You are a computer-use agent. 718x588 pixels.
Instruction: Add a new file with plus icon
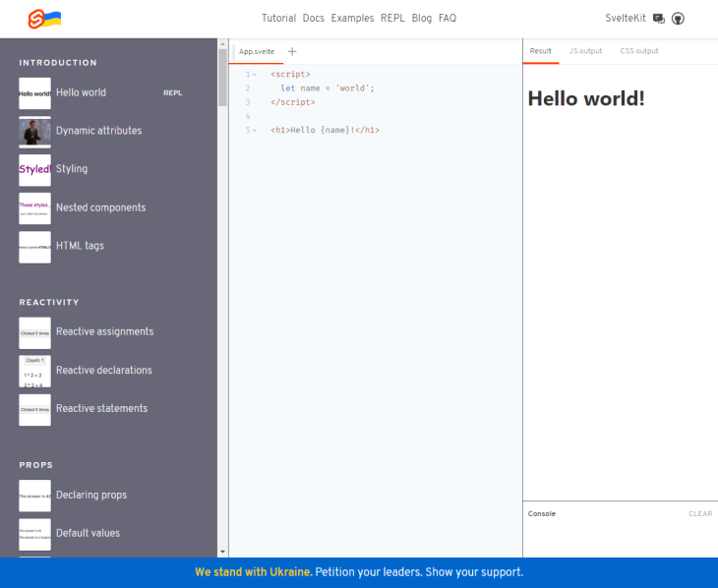coord(292,51)
